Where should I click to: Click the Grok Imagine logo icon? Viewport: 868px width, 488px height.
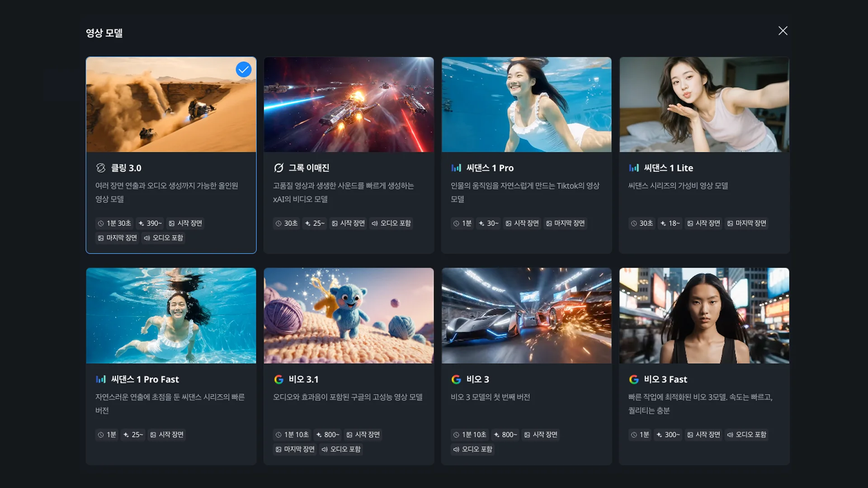pos(278,168)
